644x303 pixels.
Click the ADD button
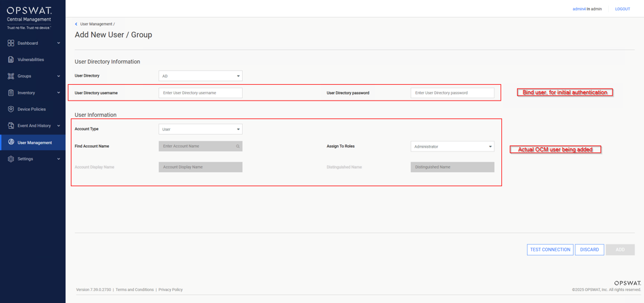pos(620,250)
